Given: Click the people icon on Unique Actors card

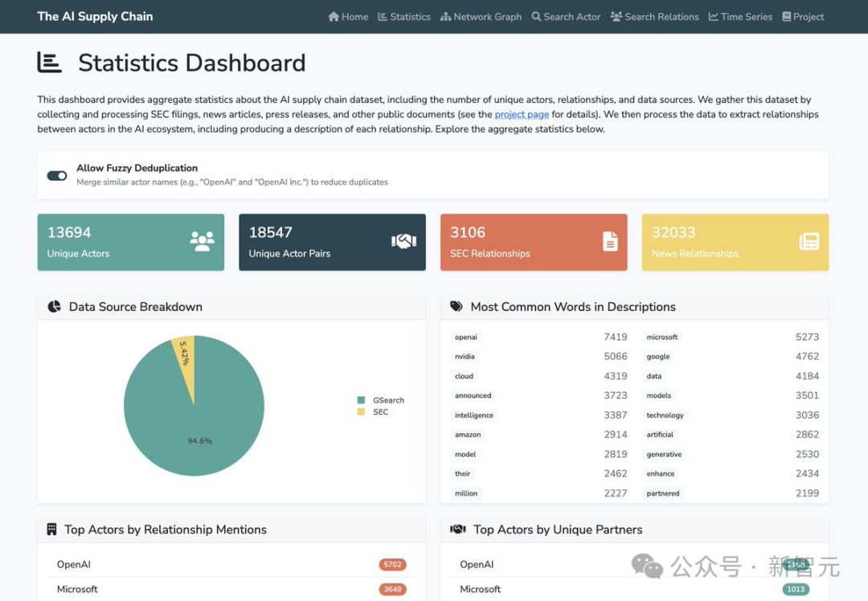Looking at the screenshot, I should coord(203,241).
